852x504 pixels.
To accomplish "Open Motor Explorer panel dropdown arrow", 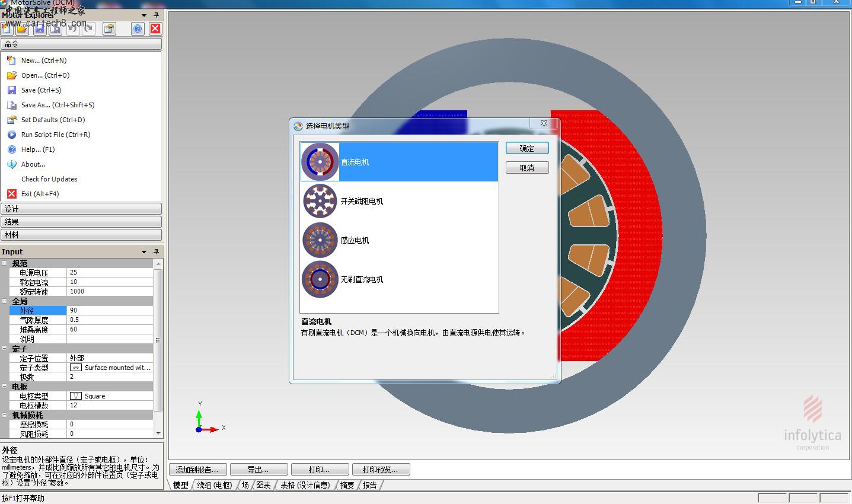I will point(144,15).
